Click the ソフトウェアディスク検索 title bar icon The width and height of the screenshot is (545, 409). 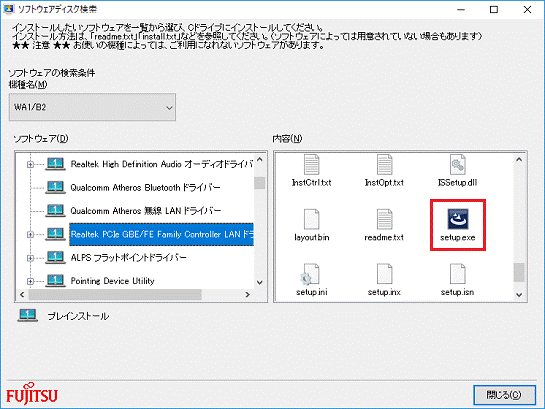[x=8, y=9]
